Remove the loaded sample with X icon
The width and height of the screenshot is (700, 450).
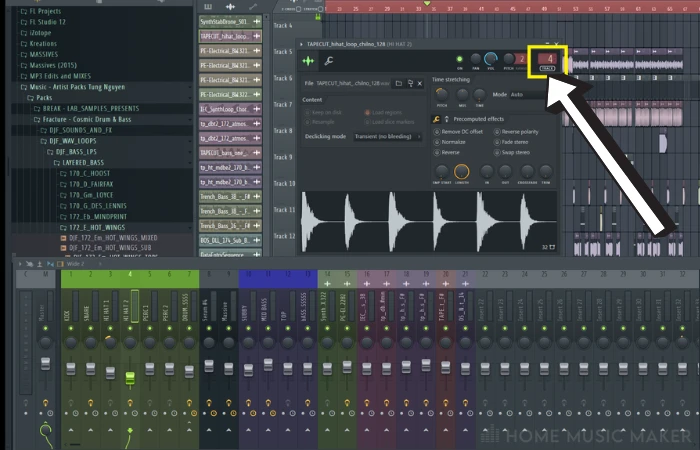point(420,83)
